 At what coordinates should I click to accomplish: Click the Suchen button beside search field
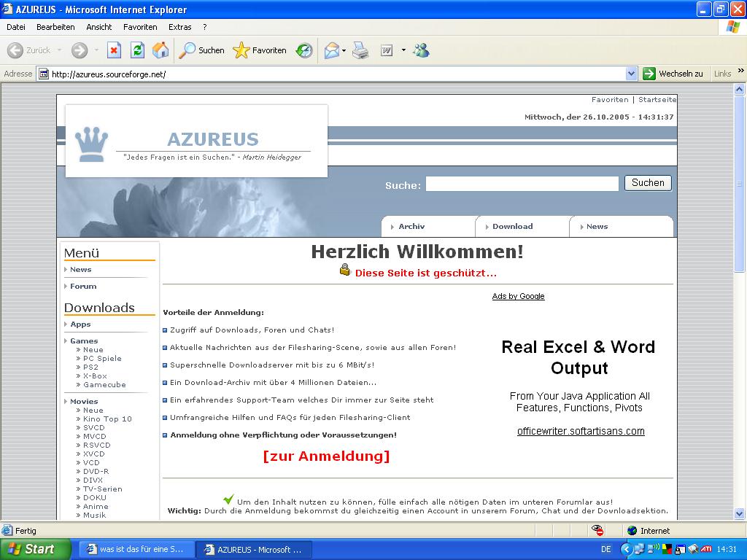pos(648,183)
